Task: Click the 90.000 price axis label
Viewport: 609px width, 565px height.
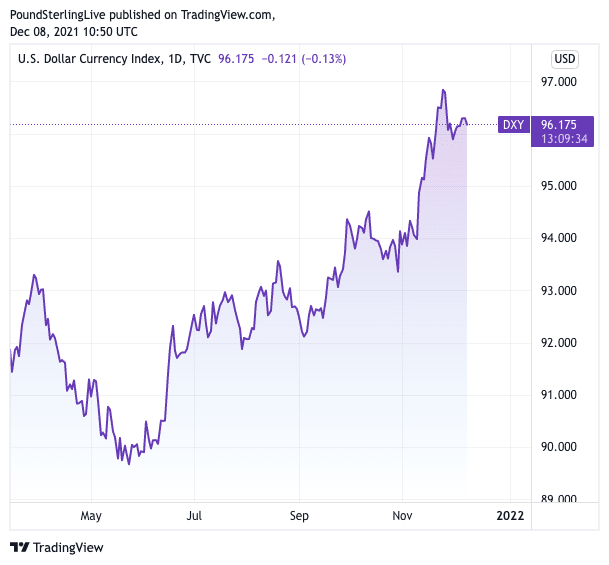Action: pos(559,447)
